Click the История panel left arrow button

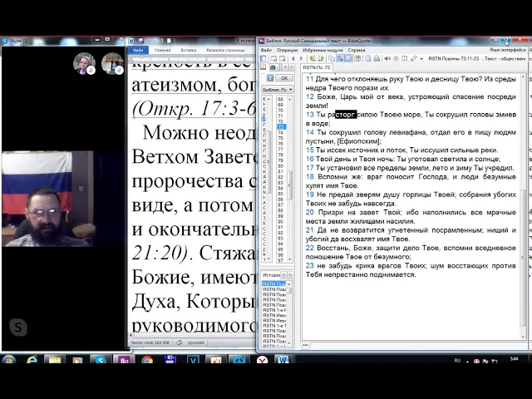284,274
